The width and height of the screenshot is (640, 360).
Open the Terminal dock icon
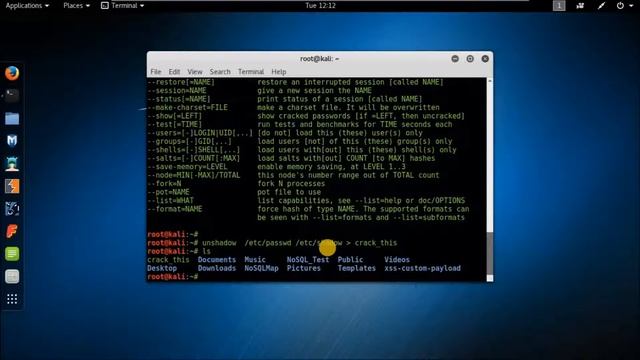(12, 96)
